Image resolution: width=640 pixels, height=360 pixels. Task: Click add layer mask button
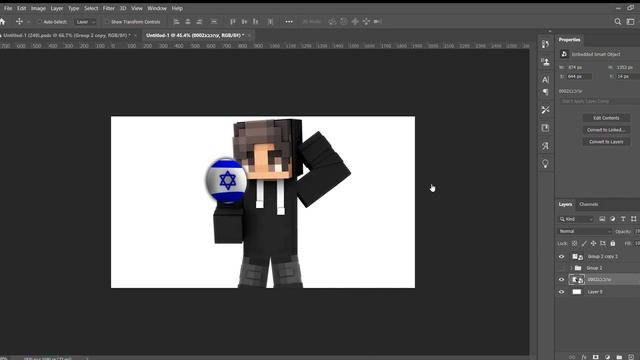[x=596, y=357]
